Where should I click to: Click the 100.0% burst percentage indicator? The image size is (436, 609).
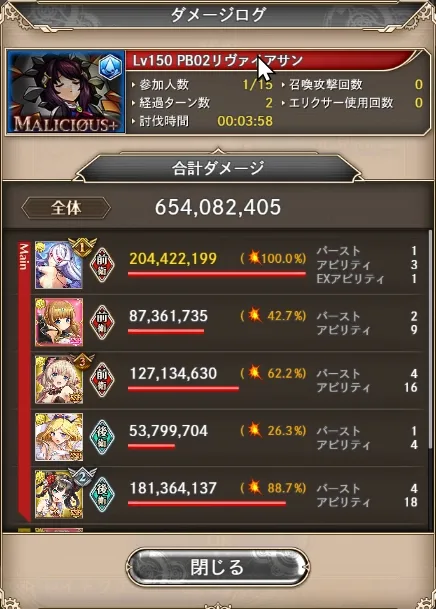tap(273, 258)
